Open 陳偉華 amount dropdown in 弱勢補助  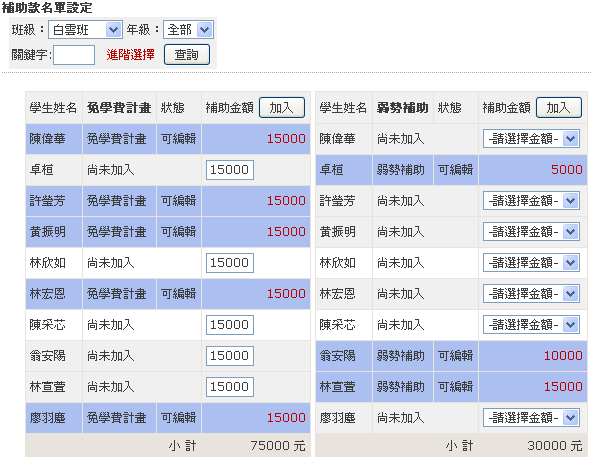click(531, 139)
